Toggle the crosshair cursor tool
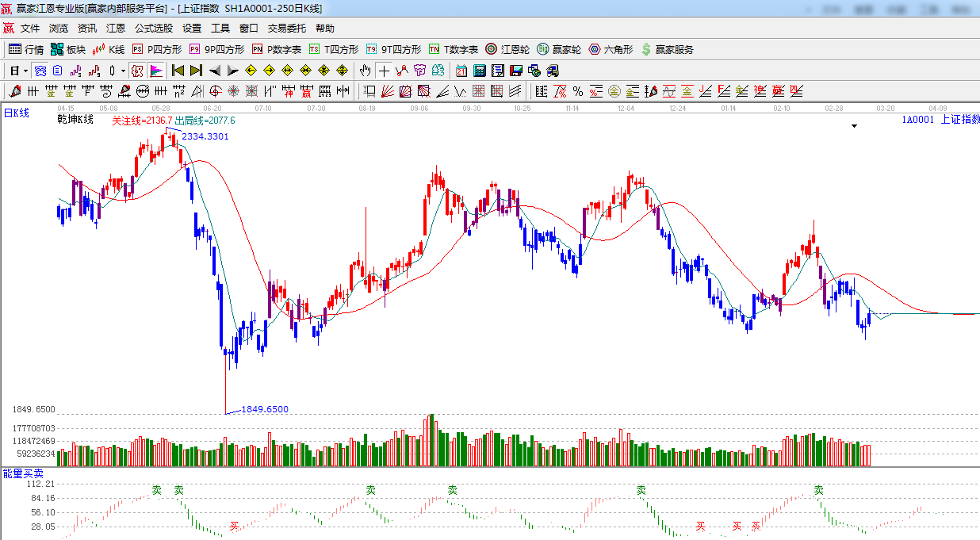The height and width of the screenshot is (540, 980). coord(384,71)
